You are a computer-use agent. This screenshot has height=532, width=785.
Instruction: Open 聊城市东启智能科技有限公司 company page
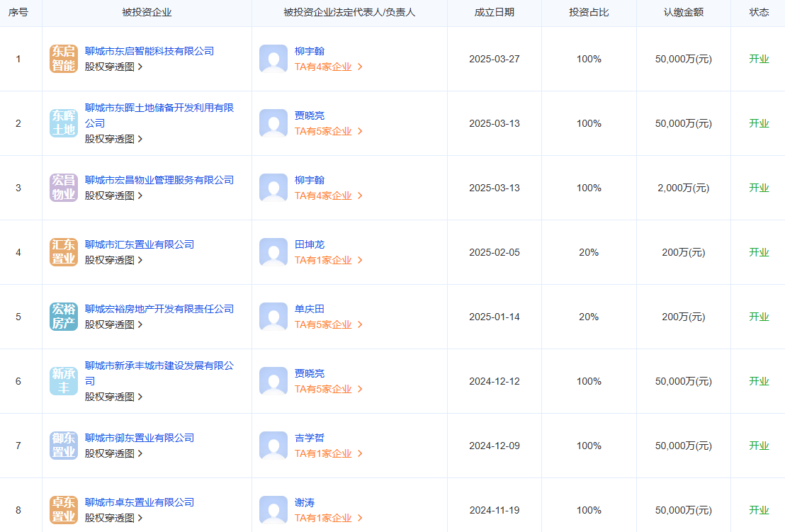[149, 51]
